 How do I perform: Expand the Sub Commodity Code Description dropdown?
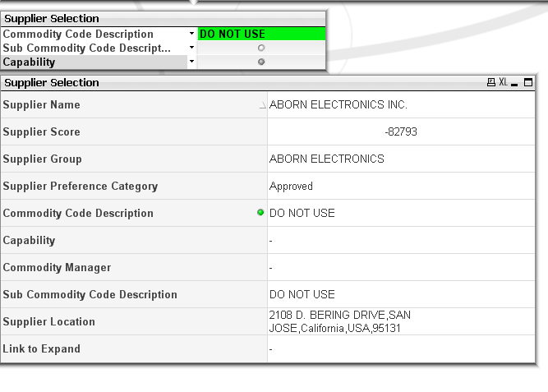(191, 48)
